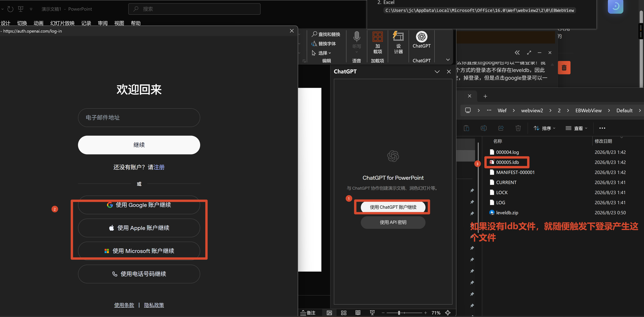The image size is (644, 317).
Task: Open the Select (选择) dropdown
Action: [321, 53]
